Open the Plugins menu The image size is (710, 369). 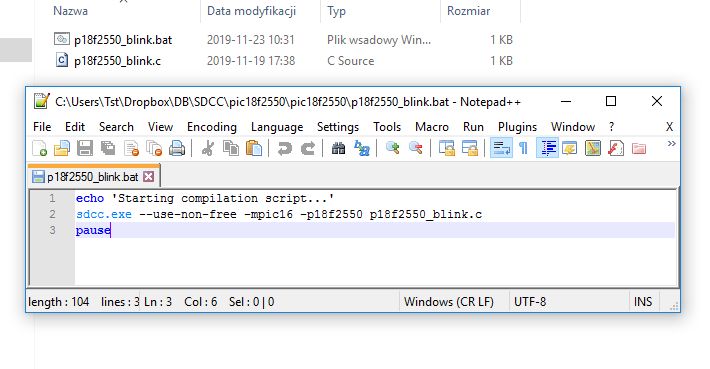517,127
